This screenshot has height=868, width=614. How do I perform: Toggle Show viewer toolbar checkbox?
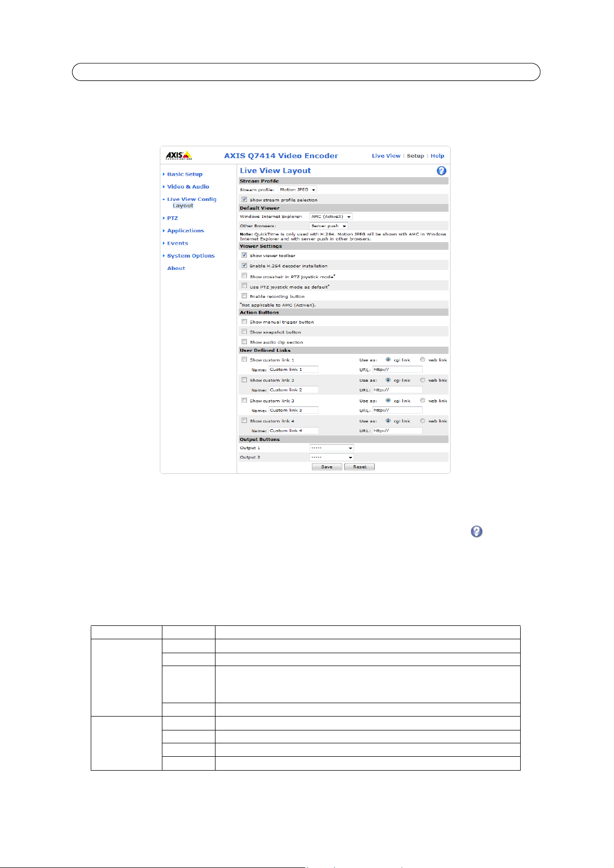244,255
